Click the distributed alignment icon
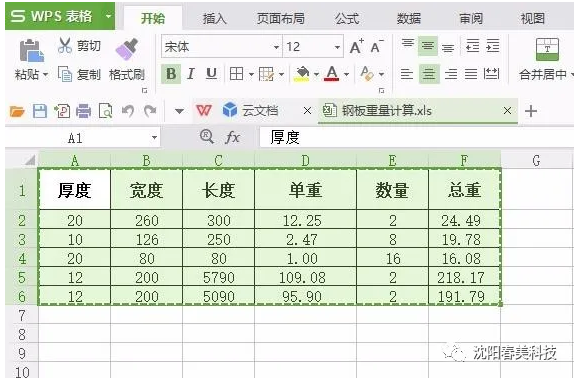This screenshot has width=582, height=380. coord(491,74)
